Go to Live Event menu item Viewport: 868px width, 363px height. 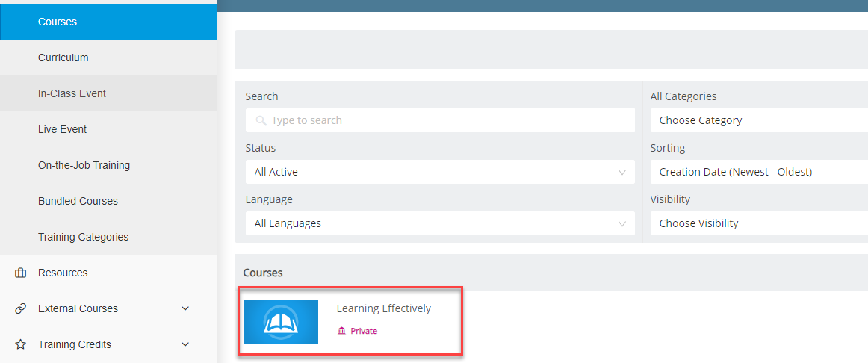tap(108, 129)
